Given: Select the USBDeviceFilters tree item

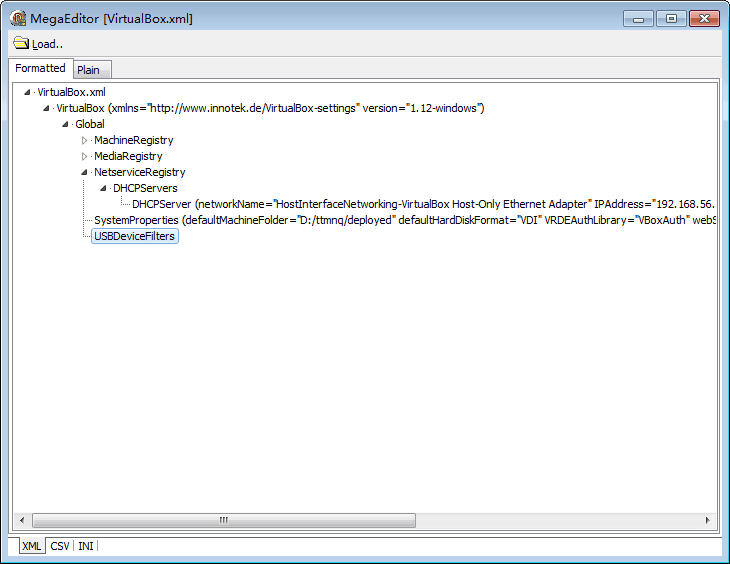Looking at the screenshot, I should [135, 236].
